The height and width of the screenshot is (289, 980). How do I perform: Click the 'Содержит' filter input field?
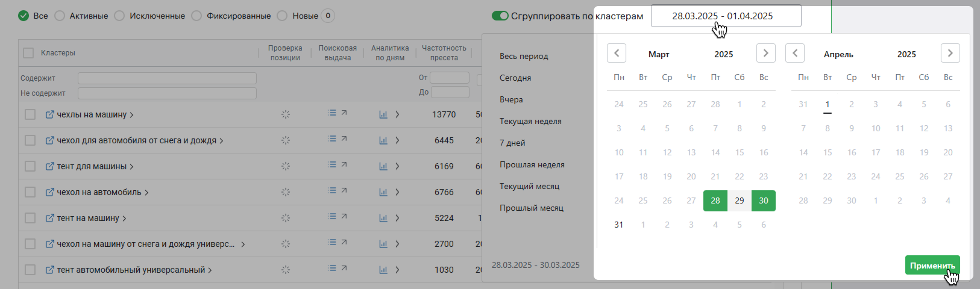coord(167,78)
